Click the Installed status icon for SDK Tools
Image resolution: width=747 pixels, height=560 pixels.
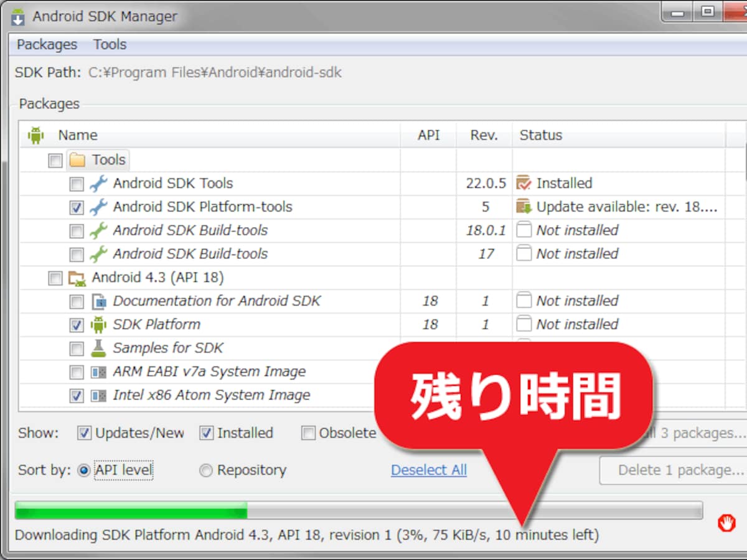[x=524, y=184]
